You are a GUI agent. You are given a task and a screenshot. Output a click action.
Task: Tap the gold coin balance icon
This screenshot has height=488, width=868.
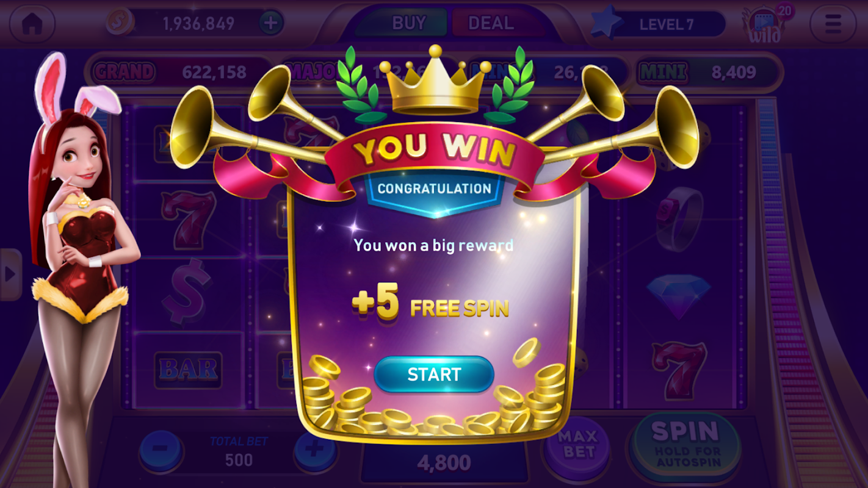[x=120, y=23]
